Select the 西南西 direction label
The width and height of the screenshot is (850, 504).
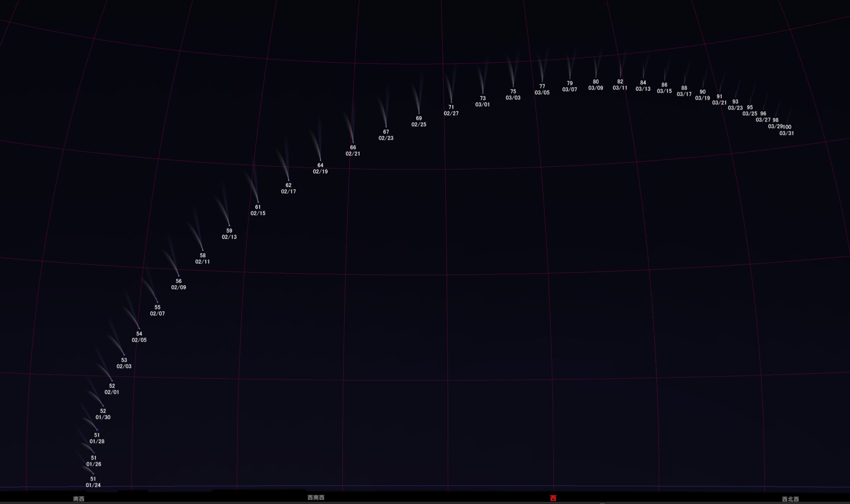pos(316,498)
